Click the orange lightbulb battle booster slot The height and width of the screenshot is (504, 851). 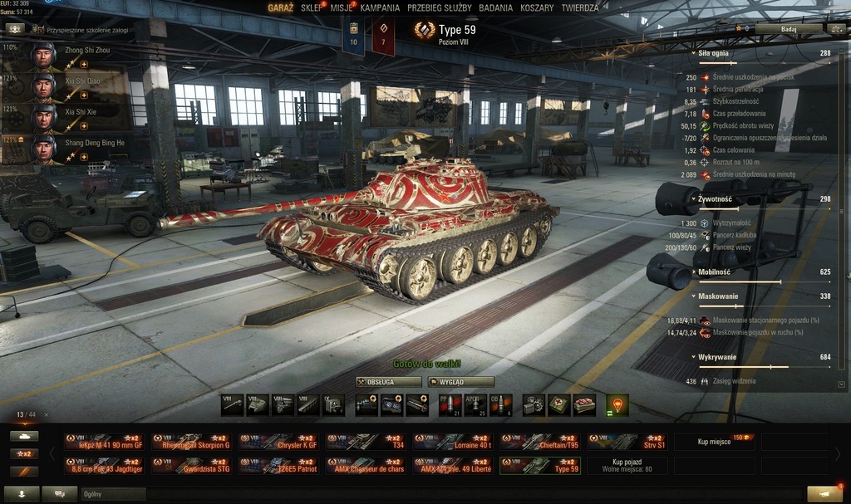pos(617,405)
